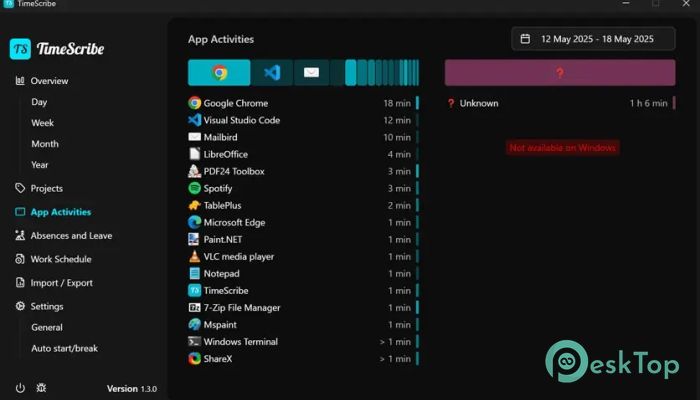The height and width of the screenshot is (400, 700).
Task: Switch to the Day overview
Action: click(x=39, y=102)
